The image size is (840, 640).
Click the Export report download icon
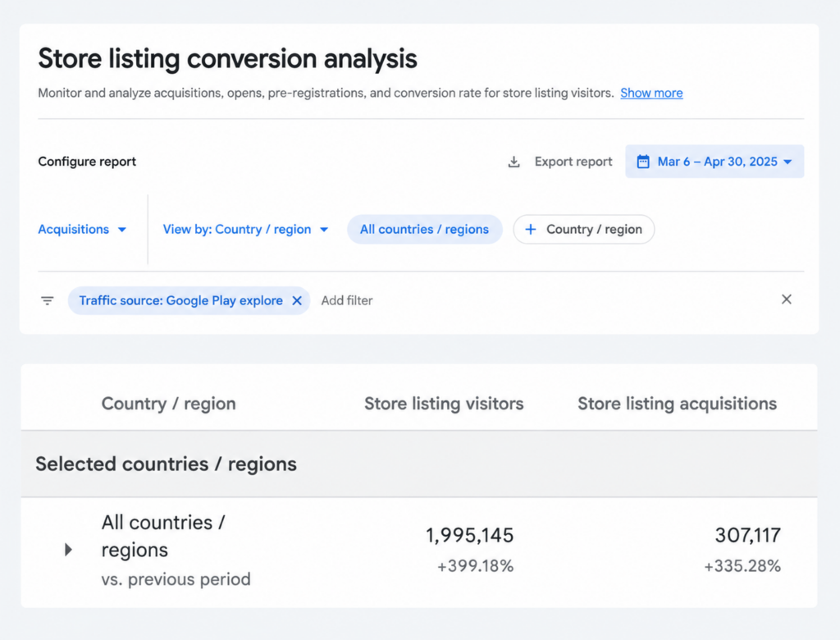514,162
